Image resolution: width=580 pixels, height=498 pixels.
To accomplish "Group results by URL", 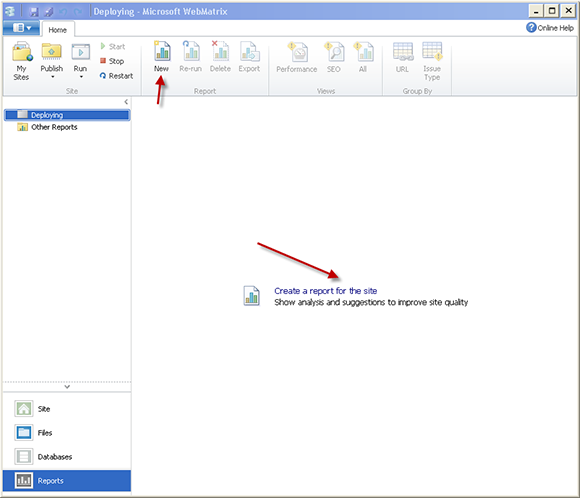I will [x=402, y=57].
